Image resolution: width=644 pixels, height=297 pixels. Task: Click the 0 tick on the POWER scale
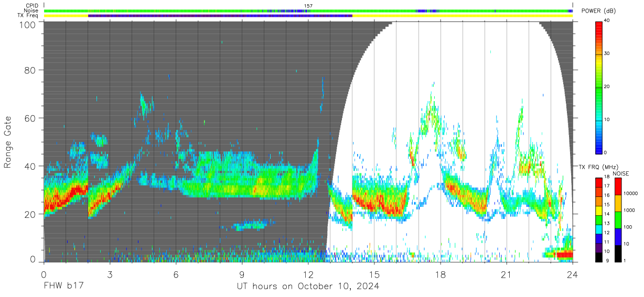click(x=606, y=152)
